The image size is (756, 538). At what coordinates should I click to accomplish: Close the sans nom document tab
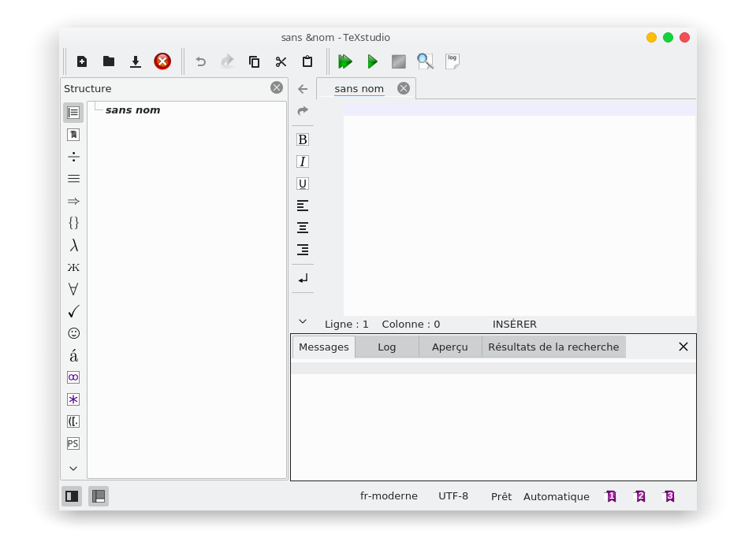coord(404,88)
